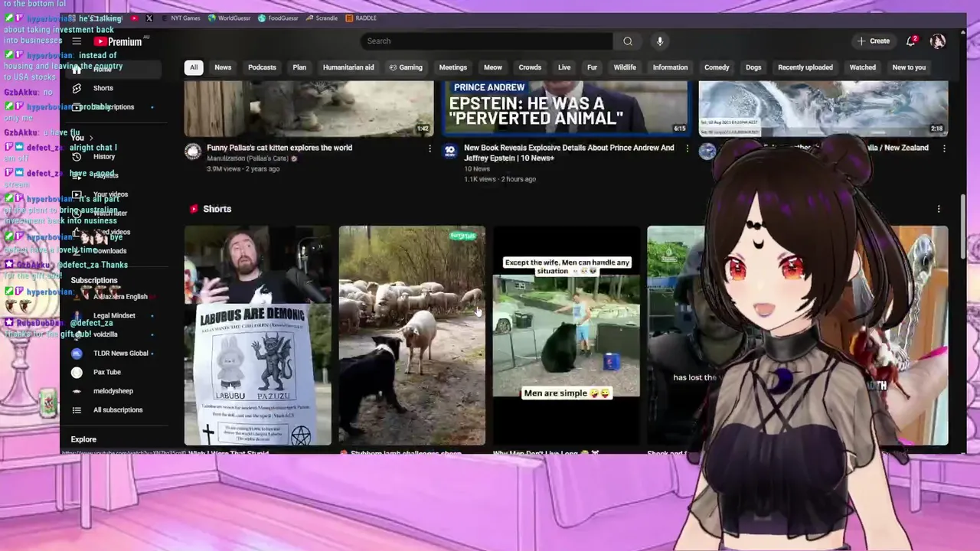Expand the You section chevron

[x=91, y=139]
